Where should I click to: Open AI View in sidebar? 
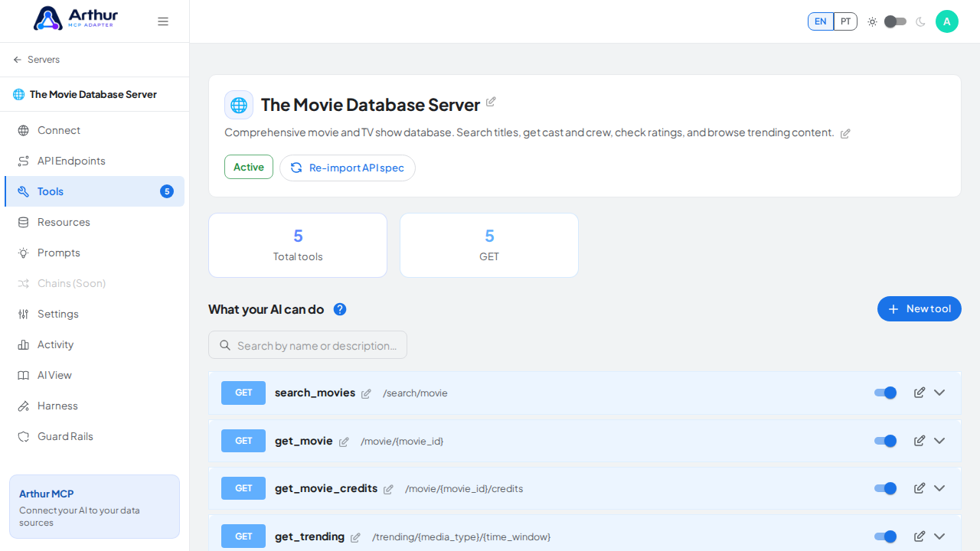94,375
